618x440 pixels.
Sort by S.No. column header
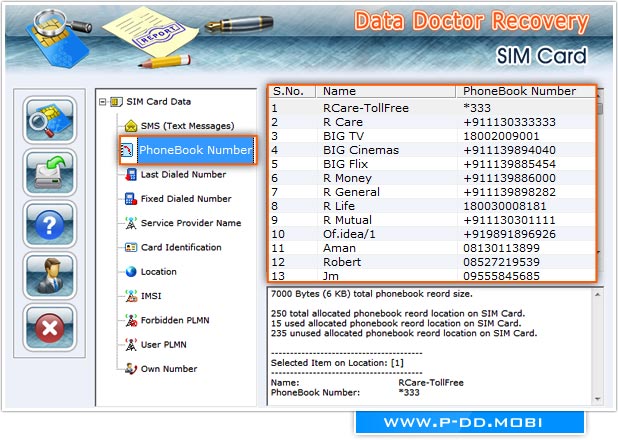tap(292, 91)
